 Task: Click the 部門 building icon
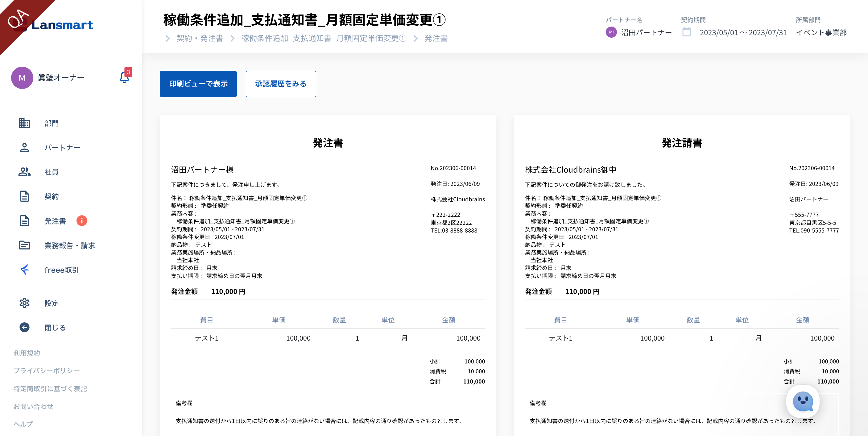(24, 123)
